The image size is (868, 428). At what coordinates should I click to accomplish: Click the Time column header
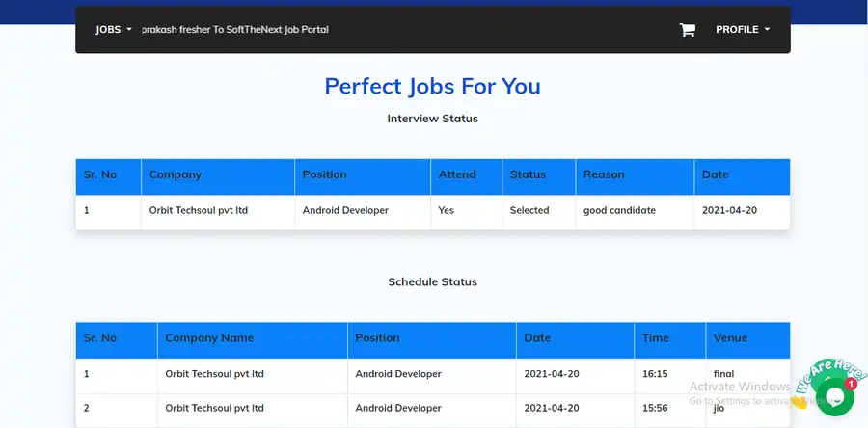655,338
